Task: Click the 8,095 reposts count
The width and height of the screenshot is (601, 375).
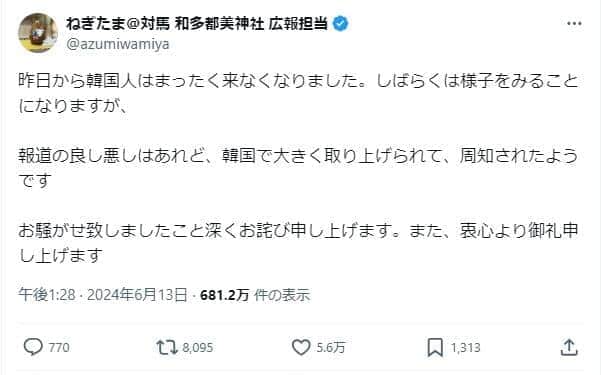Action: click(x=197, y=347)
